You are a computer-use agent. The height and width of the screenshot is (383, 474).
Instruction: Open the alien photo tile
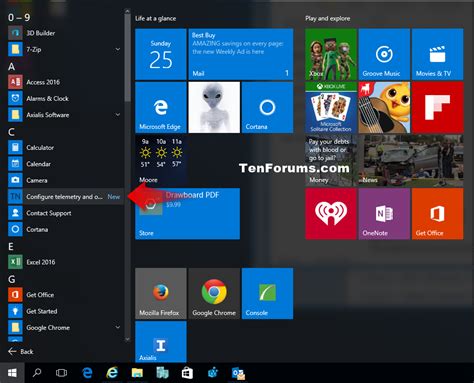(x=214, y=107)
